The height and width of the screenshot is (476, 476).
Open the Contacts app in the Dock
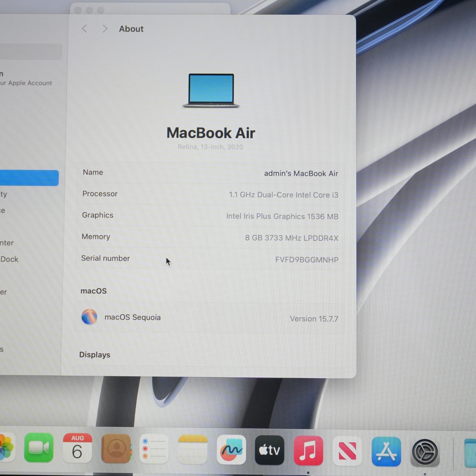116,448
